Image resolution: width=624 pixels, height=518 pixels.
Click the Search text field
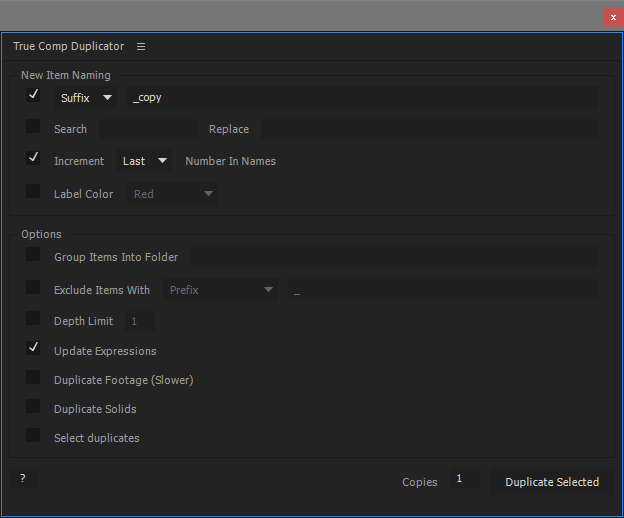click(x=149, y=129)
